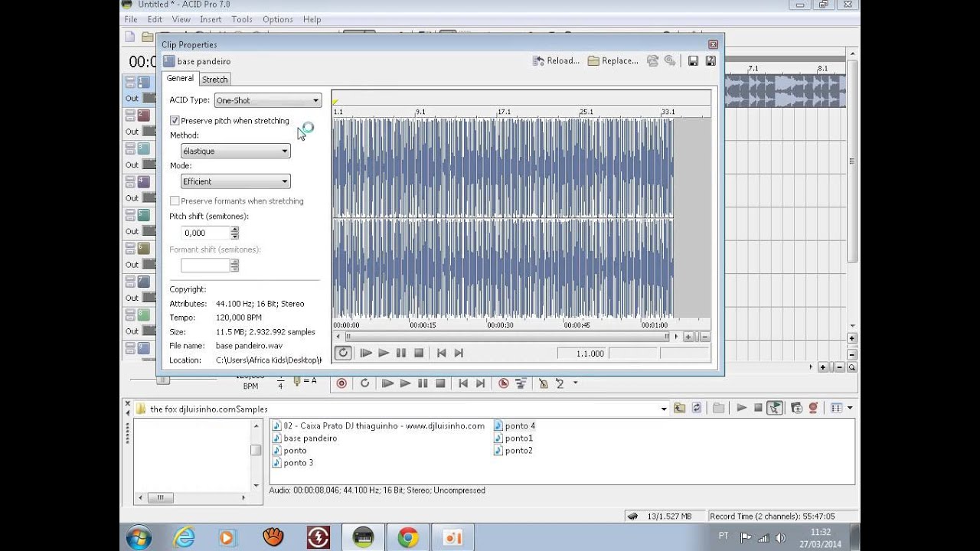Open the Options menu
The height and width of the screenshot is (551, 980).
(x=277, y=19)
